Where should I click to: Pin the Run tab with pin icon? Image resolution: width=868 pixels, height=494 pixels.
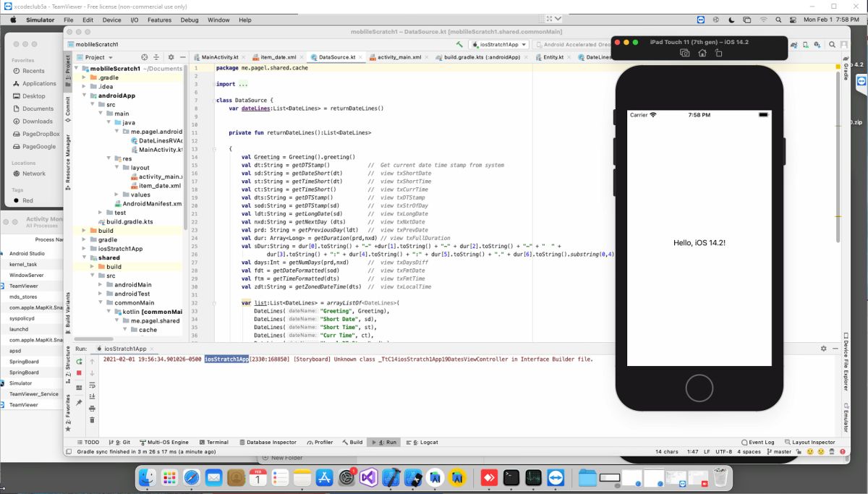click(79, 401)
